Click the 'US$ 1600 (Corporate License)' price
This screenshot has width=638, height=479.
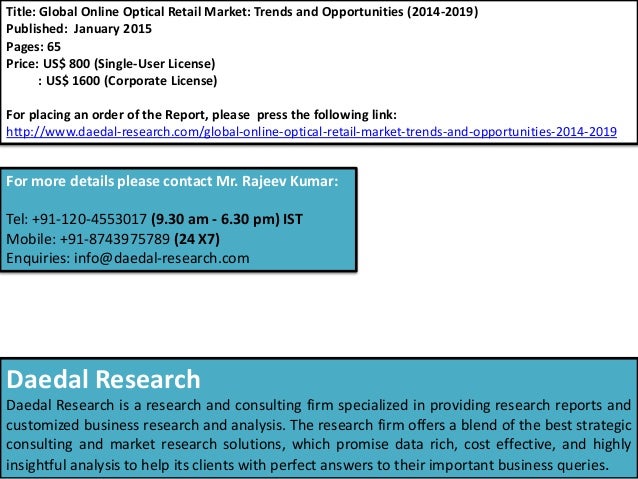[131, 81]
